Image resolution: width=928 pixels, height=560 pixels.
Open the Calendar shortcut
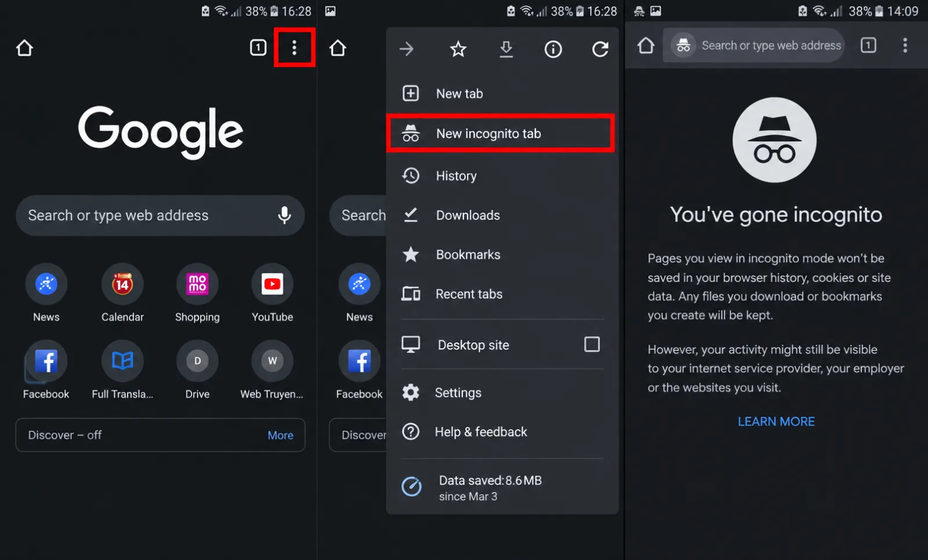click(x=122, y=293)
